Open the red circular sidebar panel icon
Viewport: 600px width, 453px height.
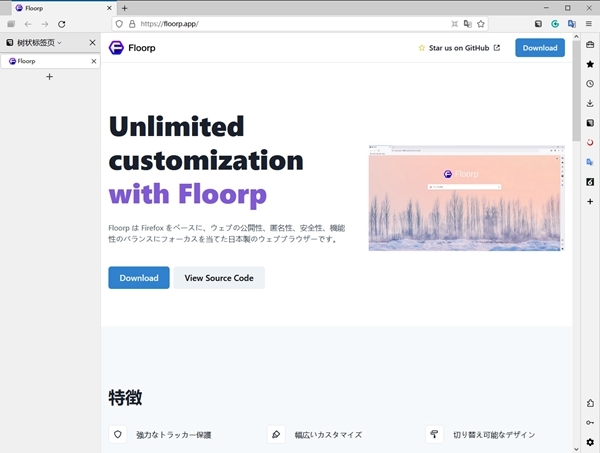pos(590,142)
